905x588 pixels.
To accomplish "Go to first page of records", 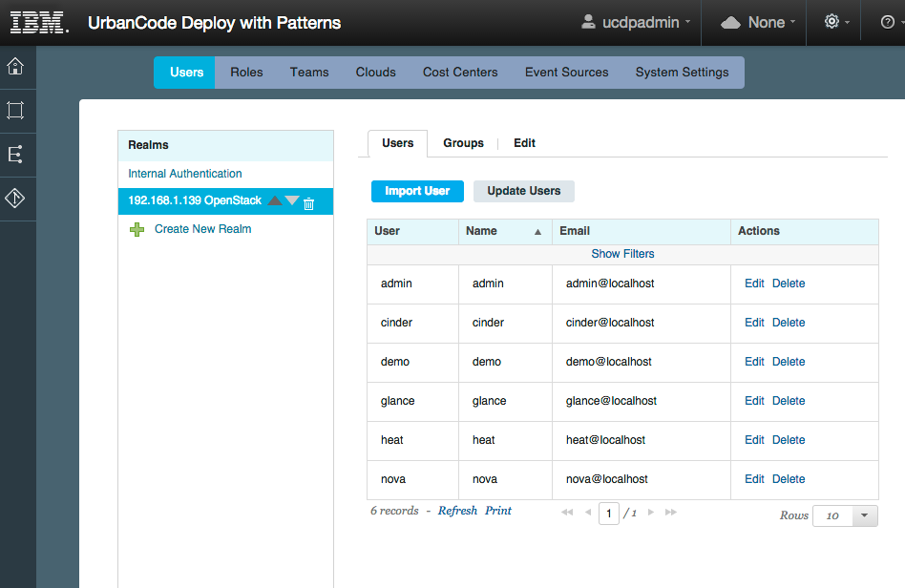I will (x=567, y=512).
